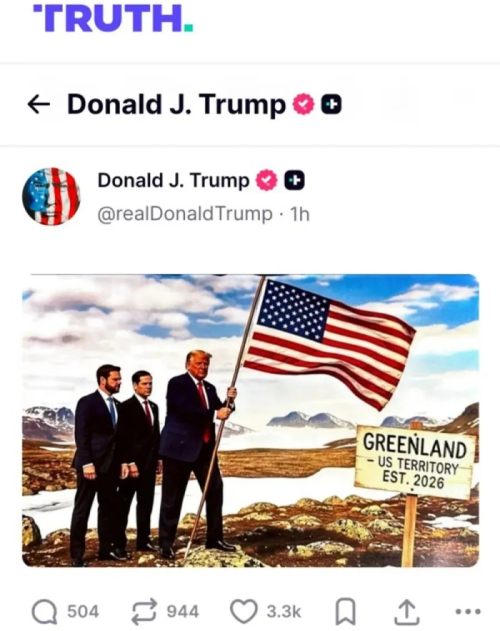
Task: View the 504 replies count
Action: coord(83,611)
